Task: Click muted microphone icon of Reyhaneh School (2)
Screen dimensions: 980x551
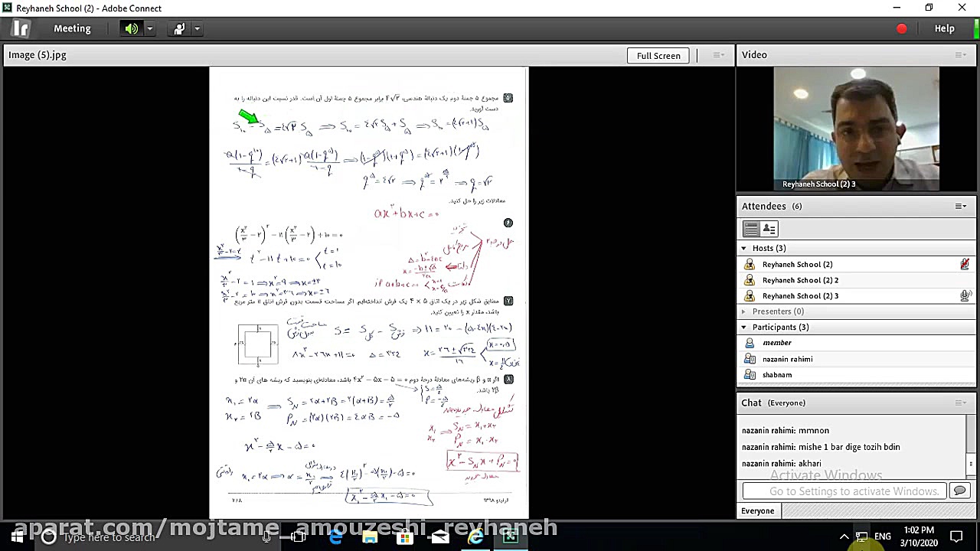Action: click(965, 264)
